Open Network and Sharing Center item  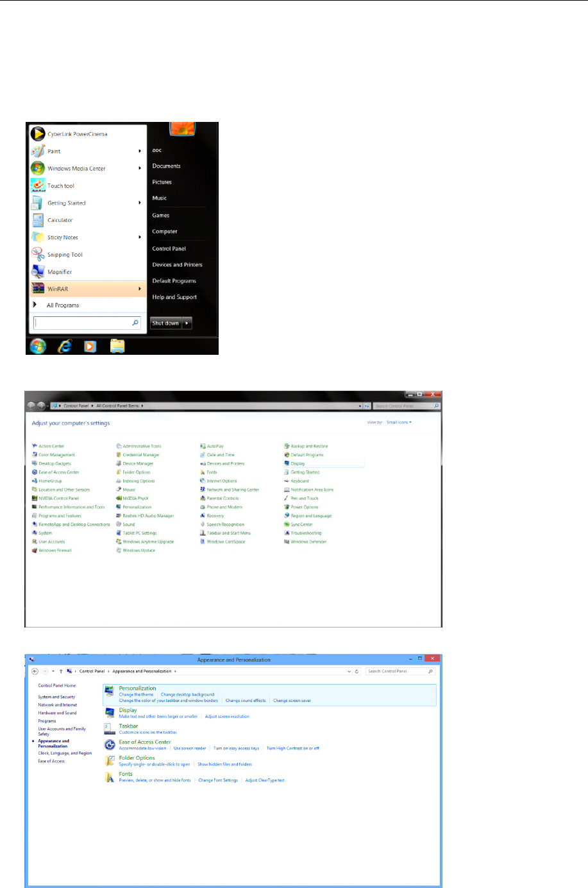233,490
